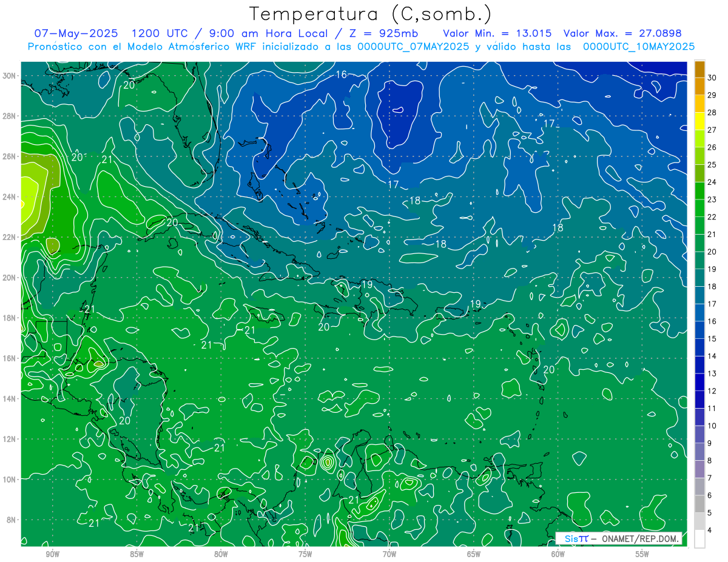728x562 pixels.
Task: Click the 'Z = 925mb' level text
Action: pos(383,33)
